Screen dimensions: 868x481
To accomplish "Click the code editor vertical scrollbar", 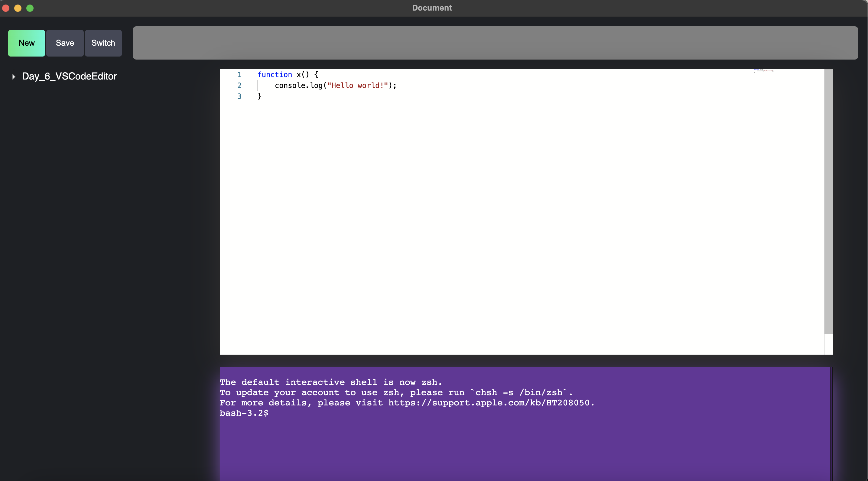I will (x=829, y=201).
